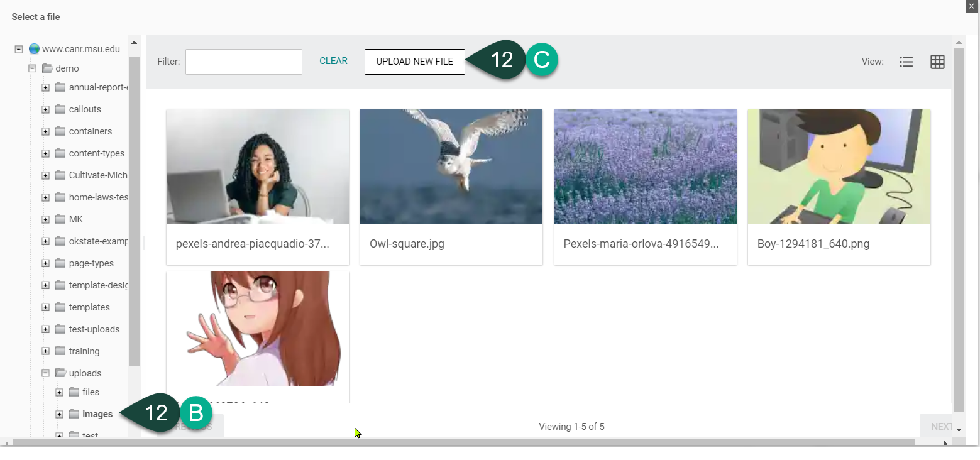
Task: Click inside the Filter input field
Action: tap(243, 62)
